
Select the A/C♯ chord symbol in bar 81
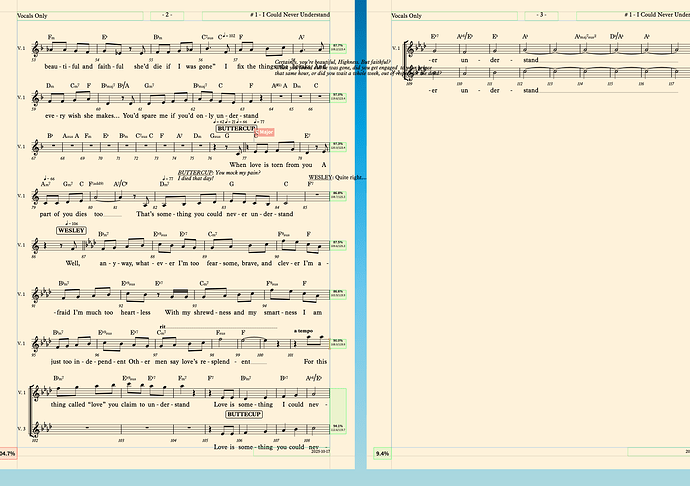[120, 184]
